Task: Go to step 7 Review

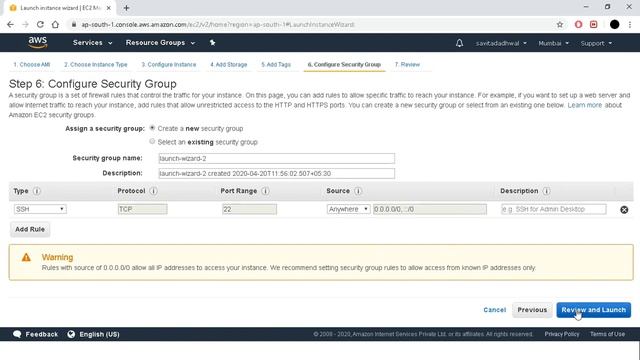Action: point(407,64)
